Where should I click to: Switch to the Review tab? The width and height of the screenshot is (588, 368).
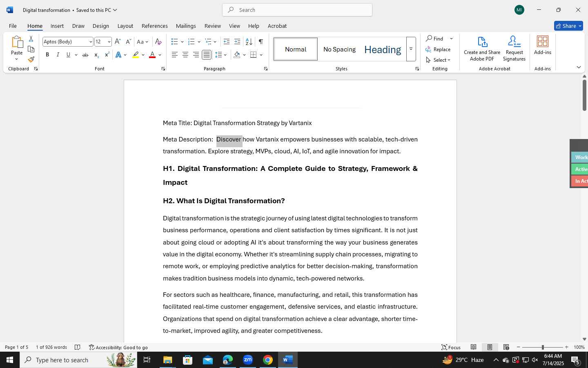(x=213, y=26)
